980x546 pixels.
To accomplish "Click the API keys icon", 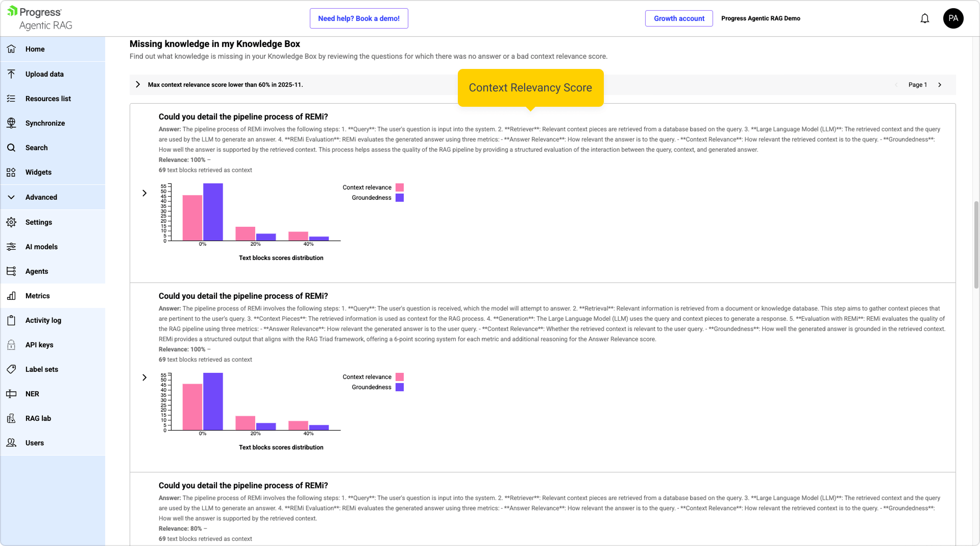I will tap(11, 345).
